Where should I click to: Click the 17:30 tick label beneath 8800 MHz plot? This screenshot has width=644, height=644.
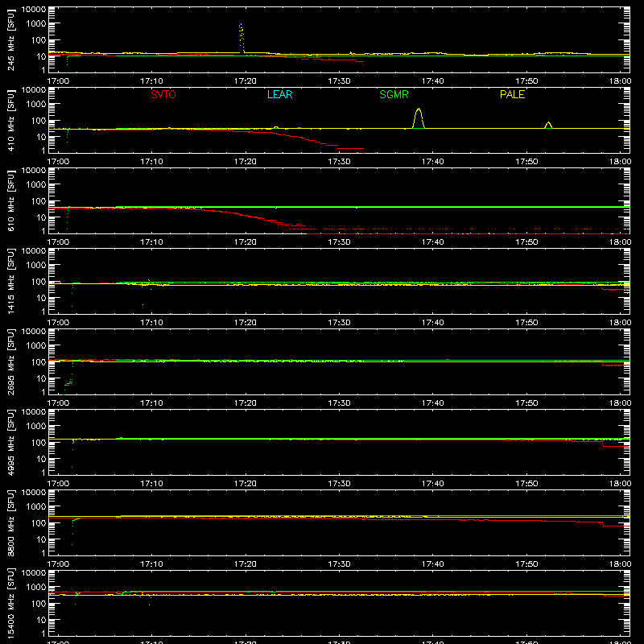point(339,564)
